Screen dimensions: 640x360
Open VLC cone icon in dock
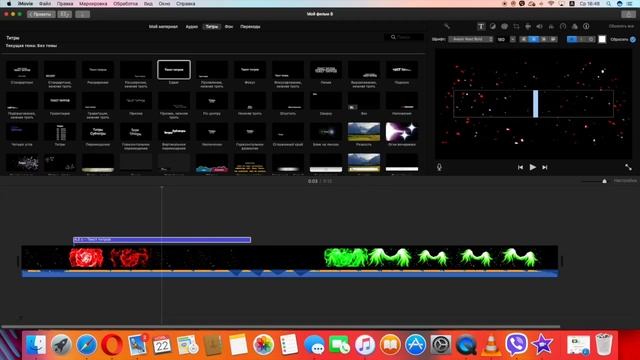coord(491,345)
